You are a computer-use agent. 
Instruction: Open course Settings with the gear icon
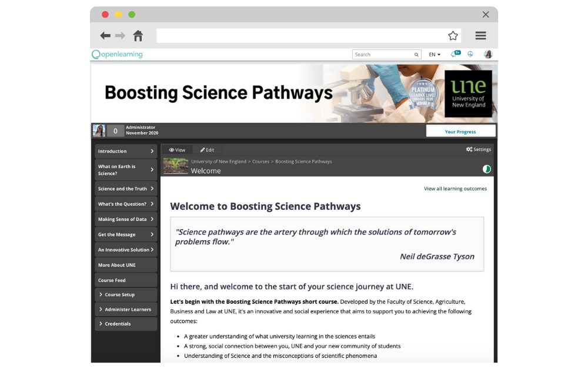click(479, 149)
